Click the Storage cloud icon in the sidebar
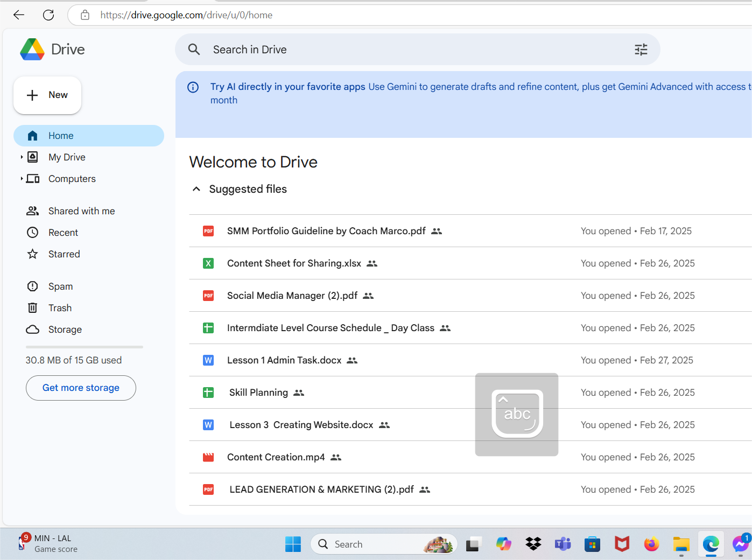752x560 pixels. coord(33,330)
